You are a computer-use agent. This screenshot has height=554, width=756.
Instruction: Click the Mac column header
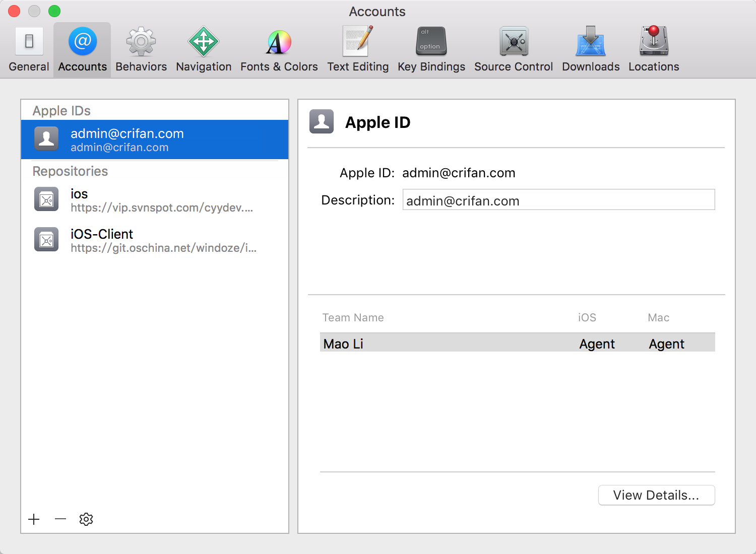[659, 318]
